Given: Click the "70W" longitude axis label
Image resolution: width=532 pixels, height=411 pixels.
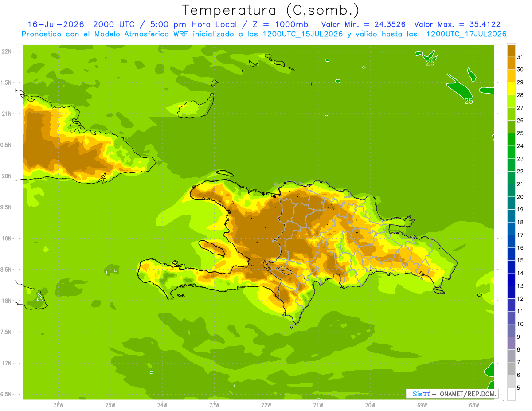Looking at the screenshot, I should (x=370, y=405).
